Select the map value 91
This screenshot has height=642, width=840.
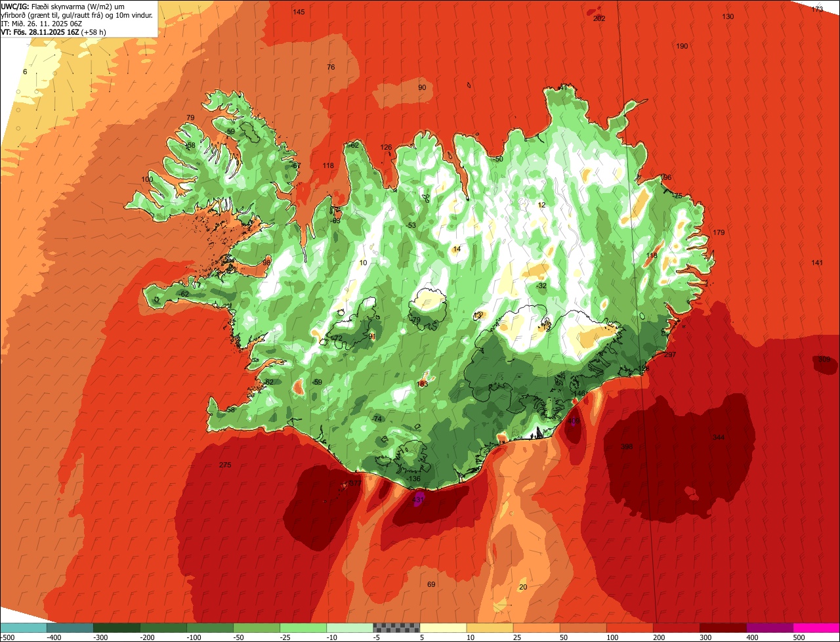pyautogui.click(x=372, y=336)
